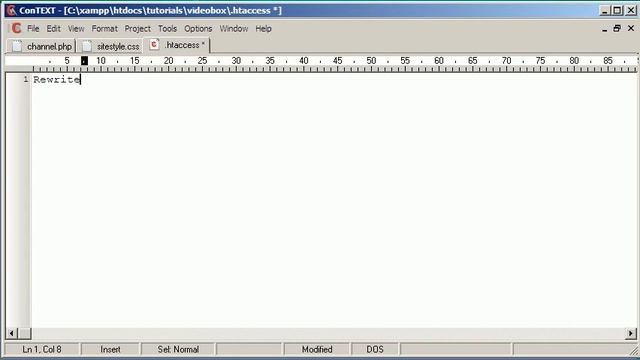The image size is (640, 360).
Task: Click the 'Modified' status bar indicator
Action: click(317, 349)
